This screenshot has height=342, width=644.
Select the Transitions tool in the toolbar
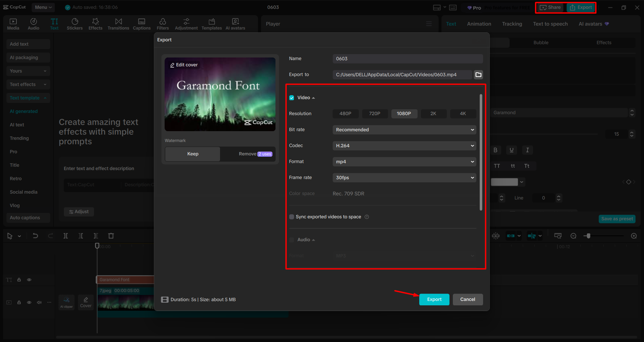[x=118, y=24]
